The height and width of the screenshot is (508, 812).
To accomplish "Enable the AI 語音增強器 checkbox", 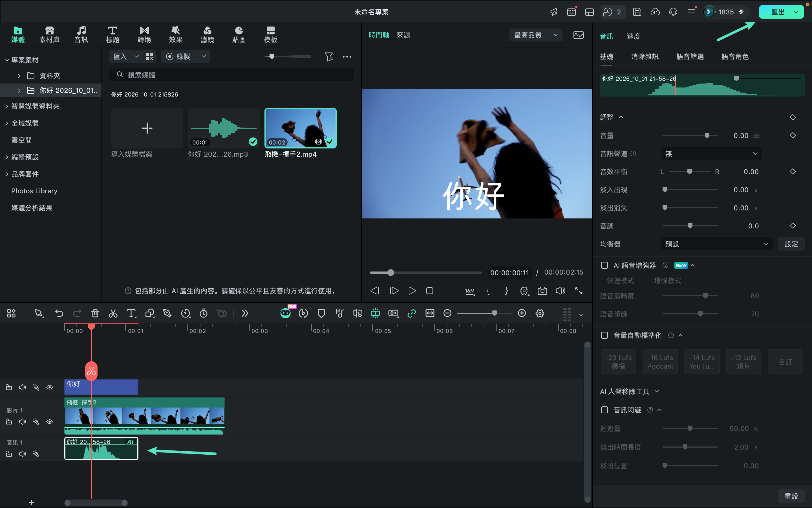I will coord(604,265).
